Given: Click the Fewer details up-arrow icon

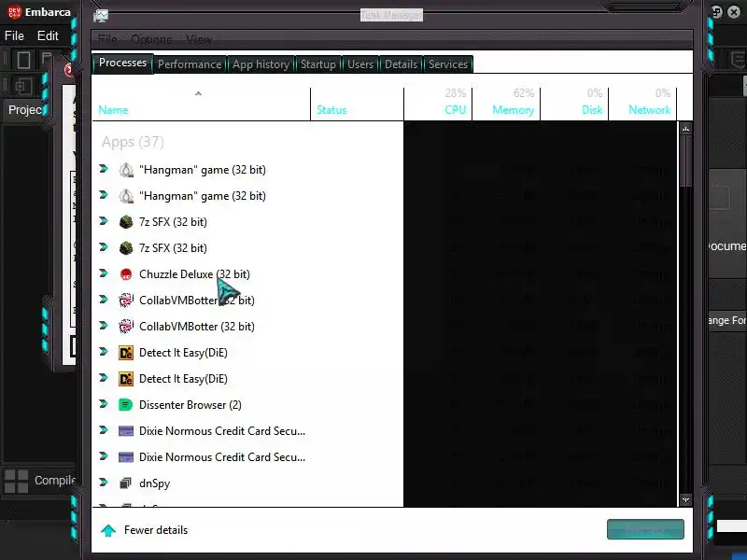Looking at the screenshot, I should 108,530.
